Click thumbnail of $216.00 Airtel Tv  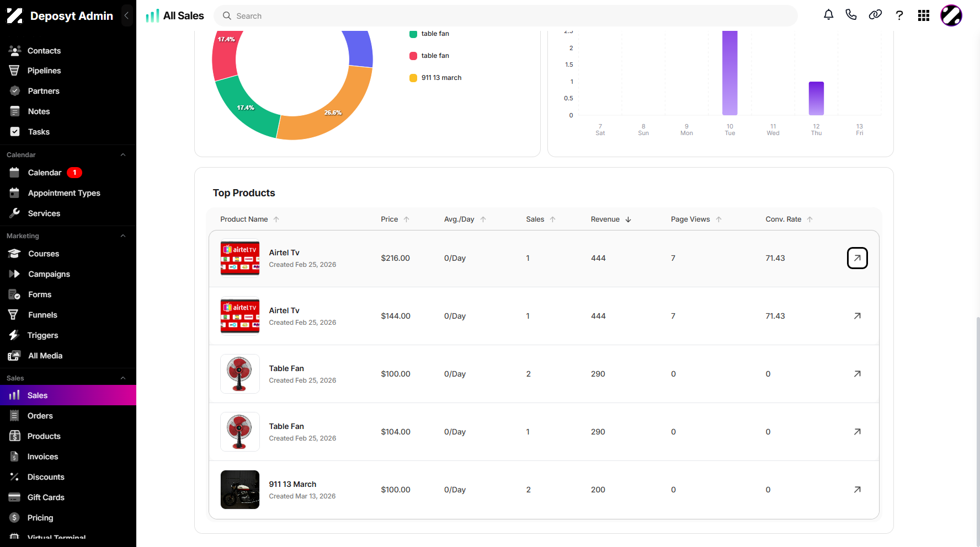click(x=240, y=258)
